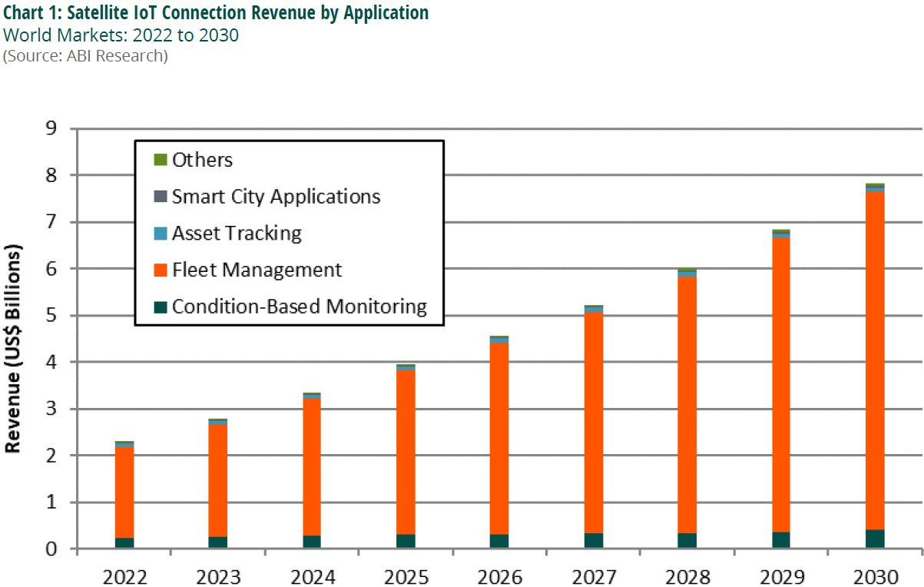The image size is (924, 587).
Task: Select the orange Fleet Management bar for 2030
Action: tap(874, 361)
